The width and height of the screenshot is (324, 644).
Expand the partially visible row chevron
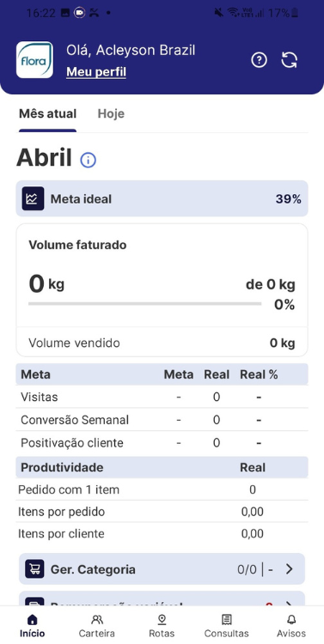click(290, 604)
